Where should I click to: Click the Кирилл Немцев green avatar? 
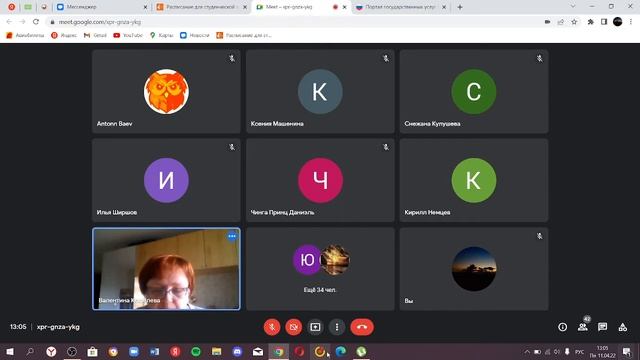(474, 180)
